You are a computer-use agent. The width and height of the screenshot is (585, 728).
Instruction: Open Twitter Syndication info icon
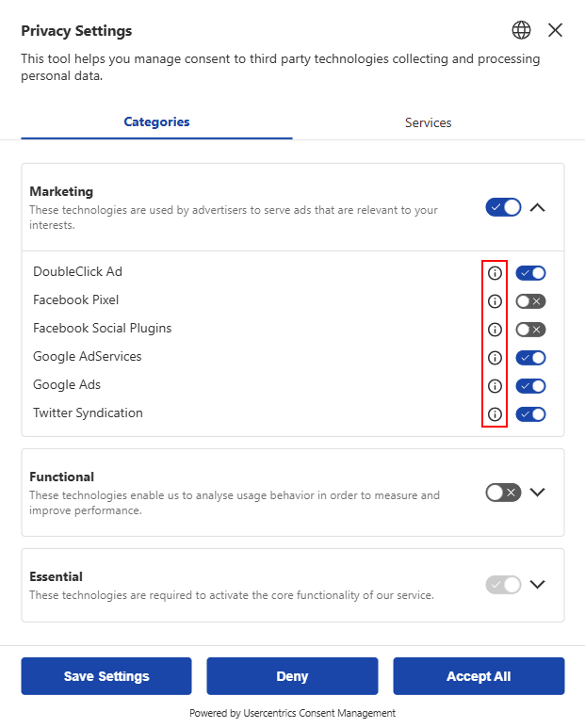point(495,414)
